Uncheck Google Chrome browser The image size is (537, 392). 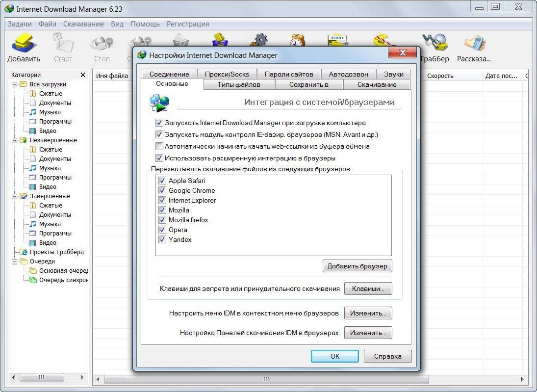[x=162, y=190]
